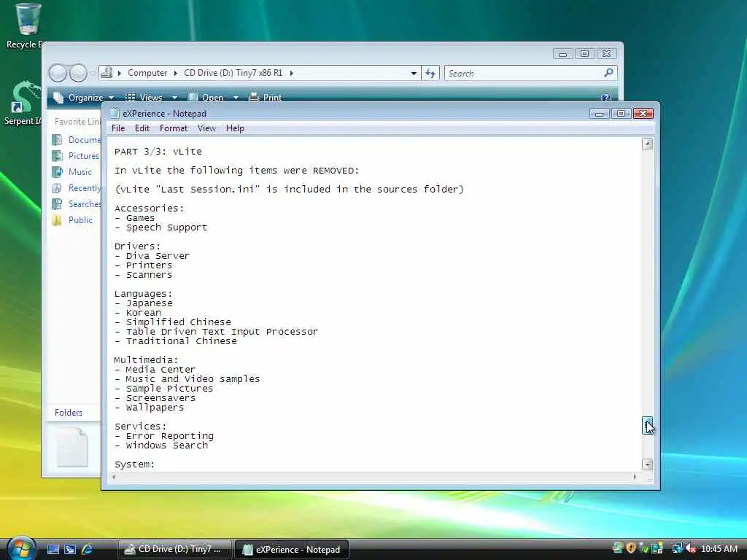Screen dimensions: 747x560
Task: Open the Pictures link in Favorite Links
Action: 84,156
